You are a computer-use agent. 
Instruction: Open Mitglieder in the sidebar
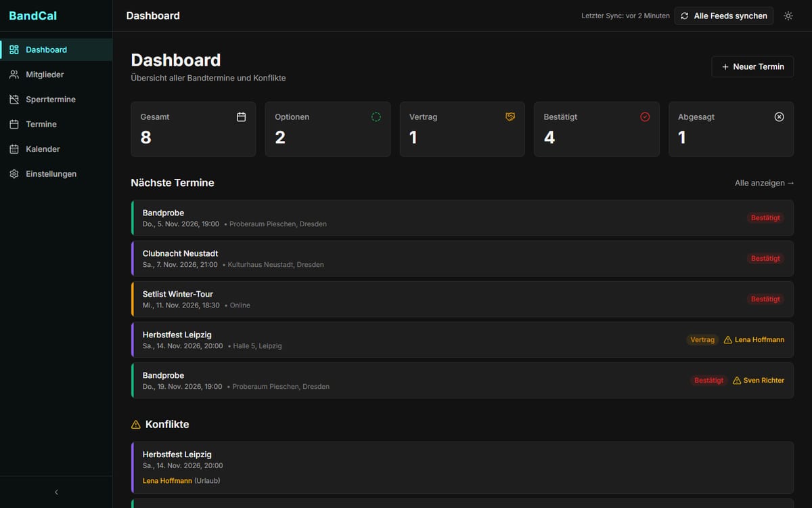click(56, 75)
